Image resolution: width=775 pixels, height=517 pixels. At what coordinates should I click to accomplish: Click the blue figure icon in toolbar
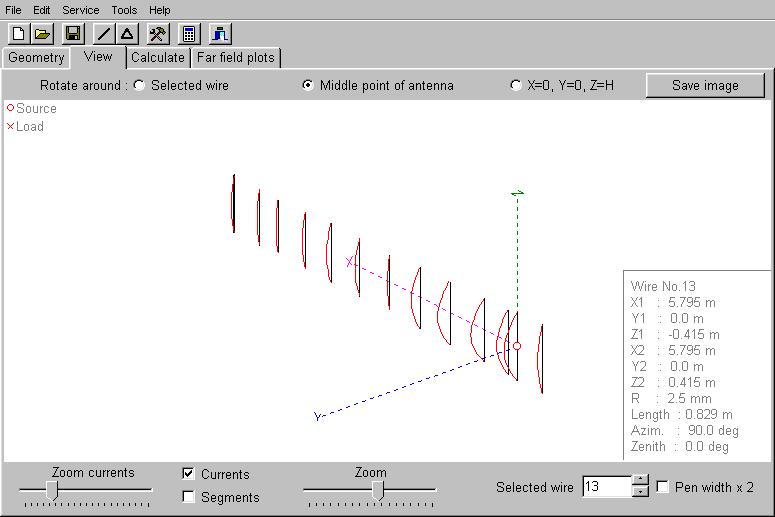(x=220, y=33)
